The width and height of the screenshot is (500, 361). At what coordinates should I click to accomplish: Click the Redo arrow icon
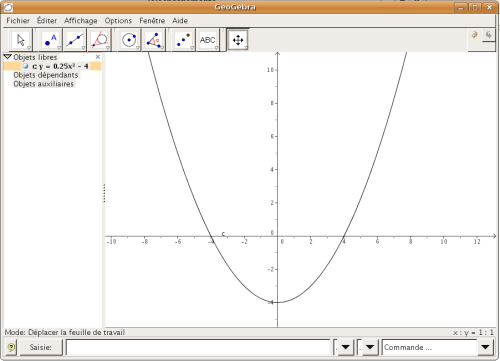489,35
